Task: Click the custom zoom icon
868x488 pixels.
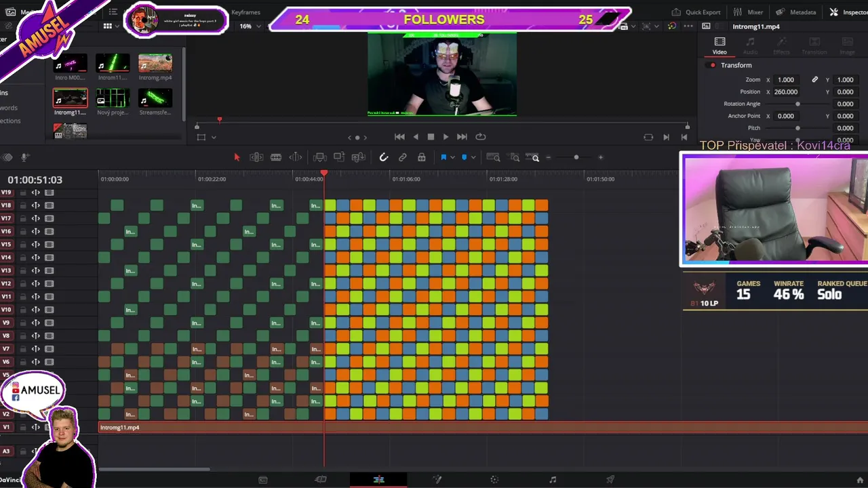Action: [535, 157]
